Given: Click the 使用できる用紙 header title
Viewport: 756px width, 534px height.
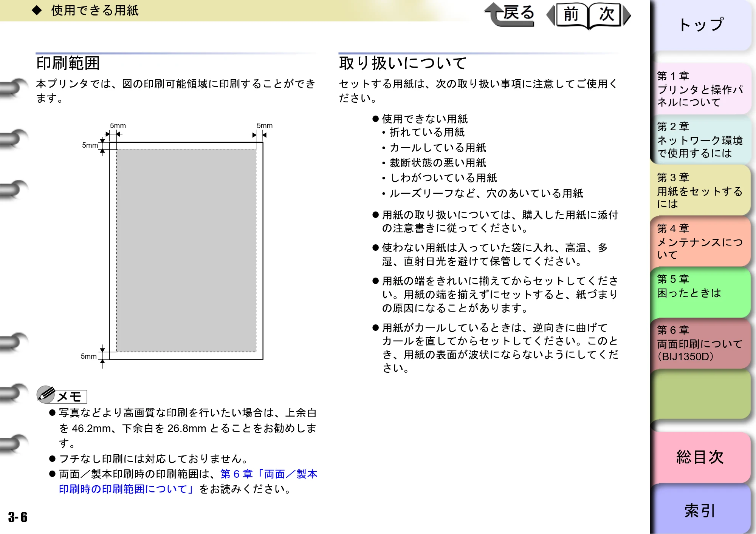Looking at the screenshot, I should tap(95, 10).
